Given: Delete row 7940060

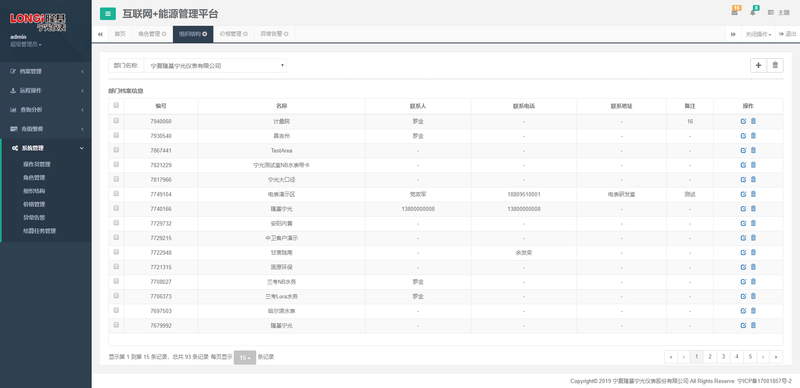Looking at the screenshot, I should coord(754,122).
